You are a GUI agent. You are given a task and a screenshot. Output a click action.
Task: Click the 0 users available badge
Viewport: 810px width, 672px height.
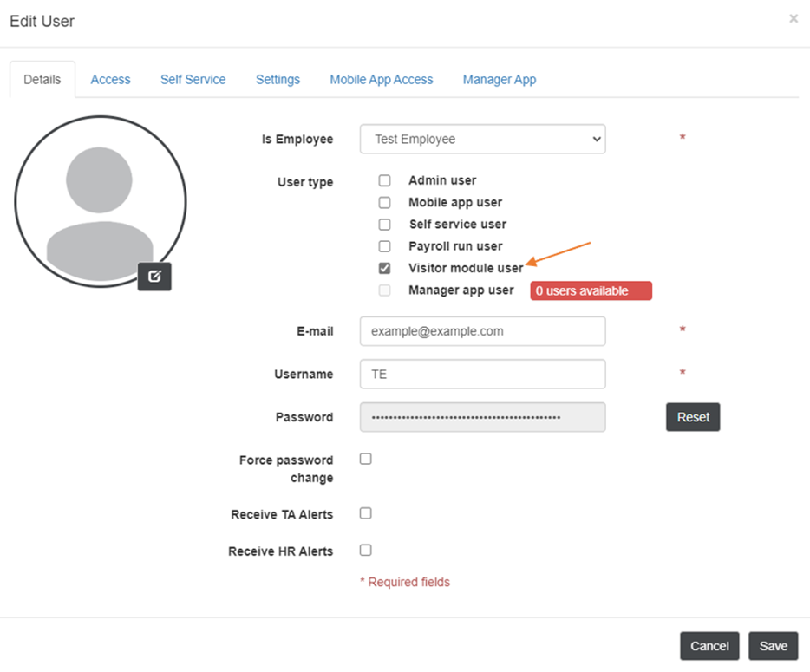[x=591, y=290]
